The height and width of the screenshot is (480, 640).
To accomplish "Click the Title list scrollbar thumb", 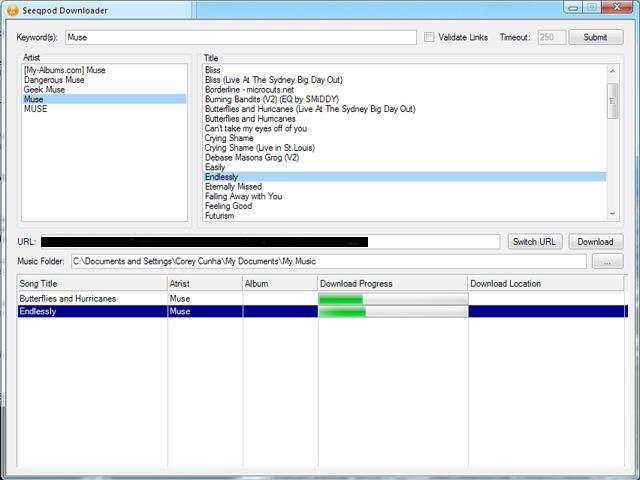I will pyautogui.click(x=612, y=101).
